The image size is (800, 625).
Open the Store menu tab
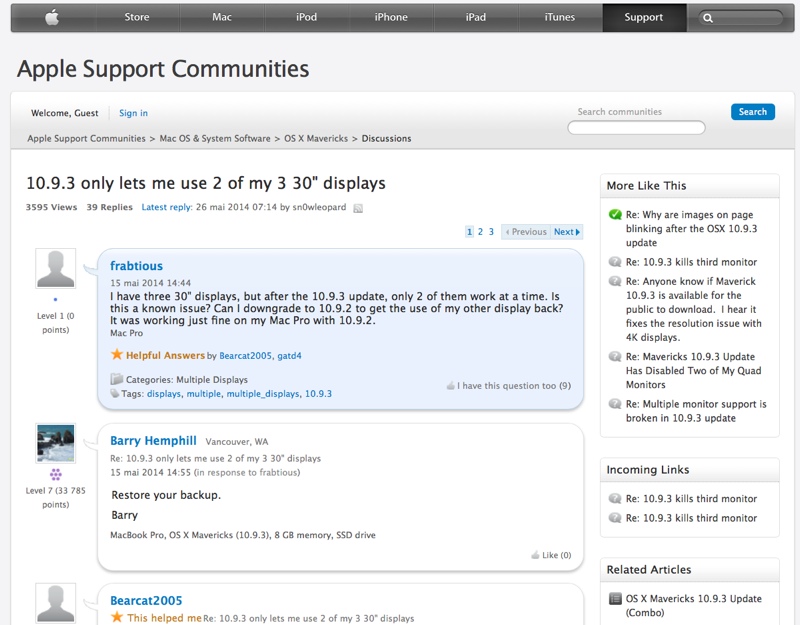[137, 17]
